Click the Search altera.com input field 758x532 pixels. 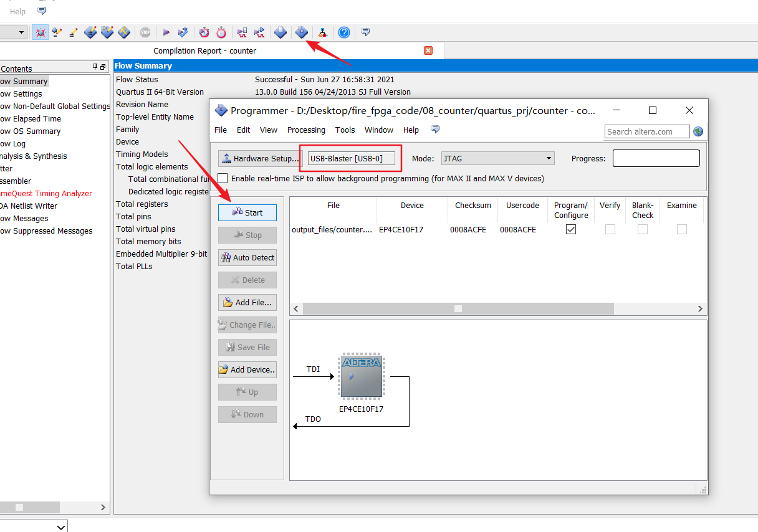coord(647,131)
